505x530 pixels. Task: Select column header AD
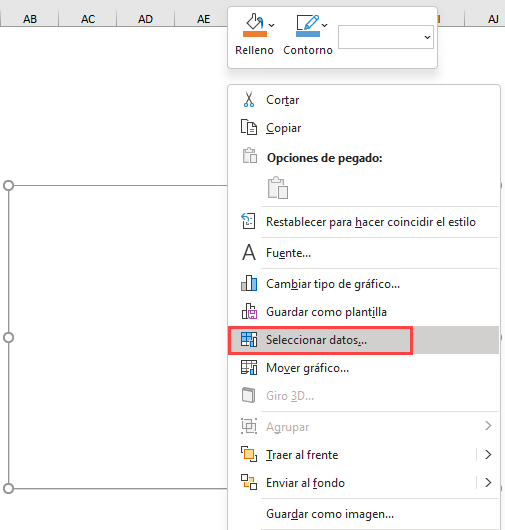pos(145,19)
